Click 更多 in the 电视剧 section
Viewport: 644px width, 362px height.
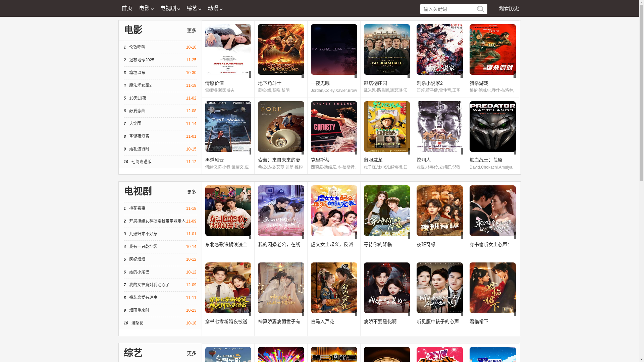192,192
